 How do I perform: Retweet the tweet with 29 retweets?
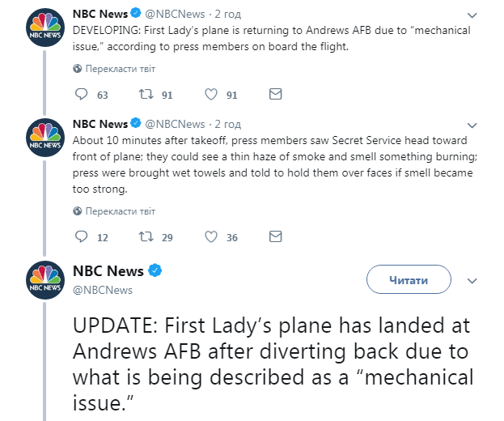pos(146,237)
